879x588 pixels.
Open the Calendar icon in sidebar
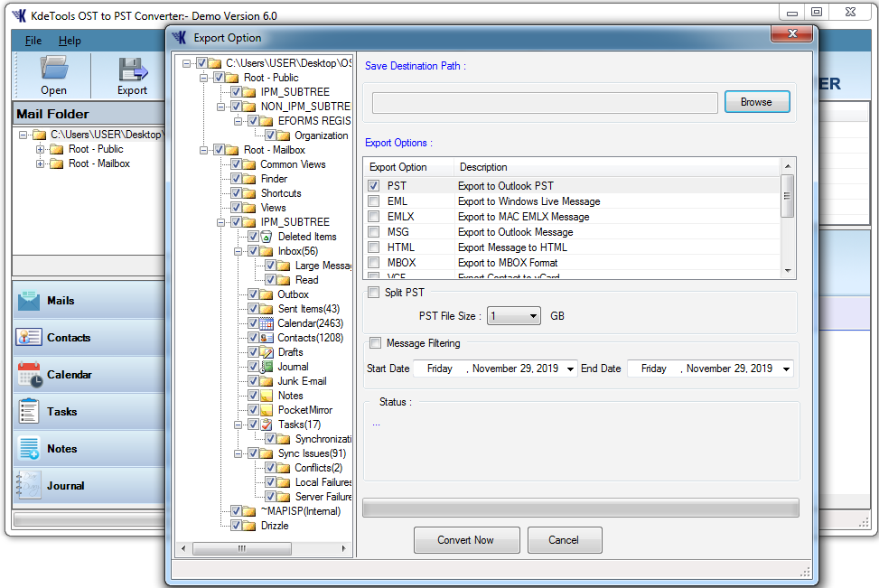(x=30, y=375)
